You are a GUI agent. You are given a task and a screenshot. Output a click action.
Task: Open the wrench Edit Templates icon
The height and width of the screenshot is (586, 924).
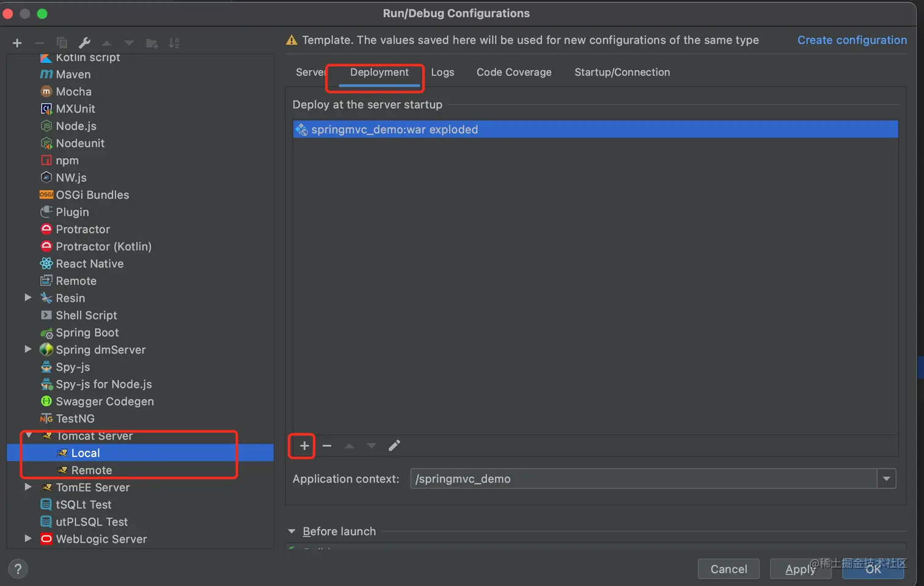[84, 43]
